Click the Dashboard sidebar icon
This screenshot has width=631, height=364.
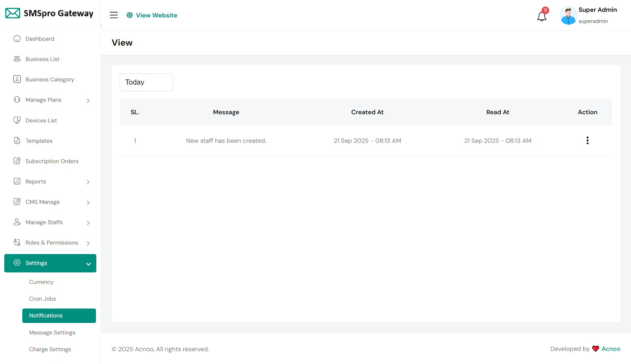tap(17, 39)
